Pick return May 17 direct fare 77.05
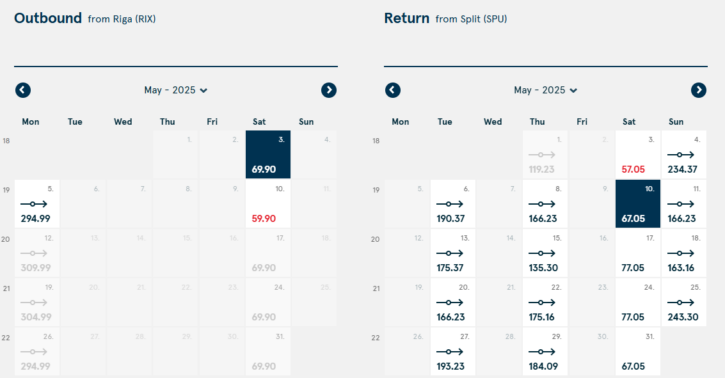Viewport: 725px width, 378px height. tap(638, 253)
